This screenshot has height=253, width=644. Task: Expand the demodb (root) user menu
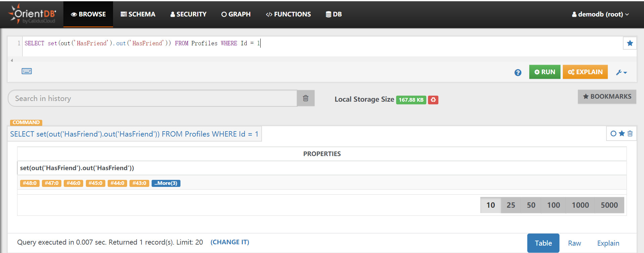600,14
